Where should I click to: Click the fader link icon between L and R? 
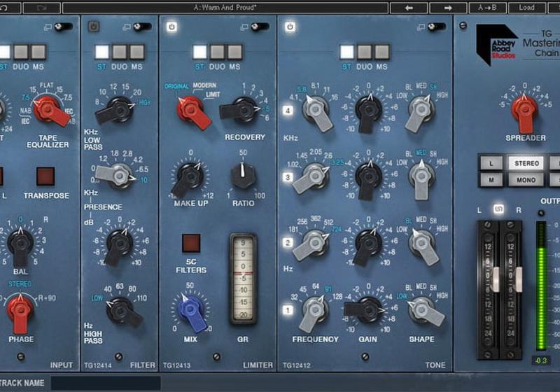tap(498, 209)
